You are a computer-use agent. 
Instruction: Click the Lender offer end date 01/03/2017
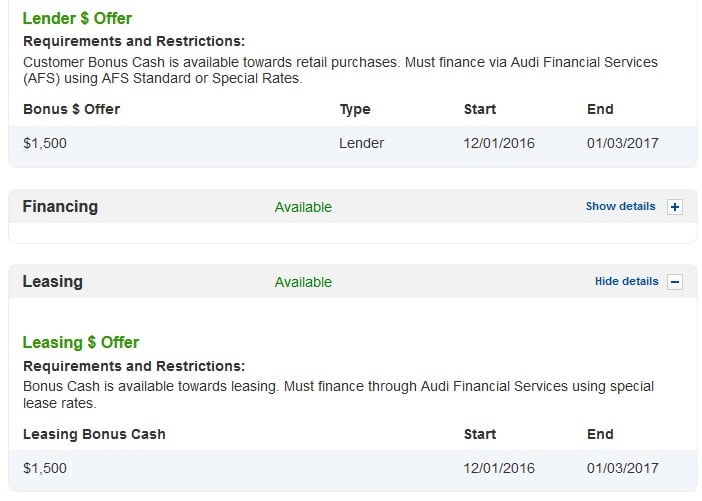point(622,143)
